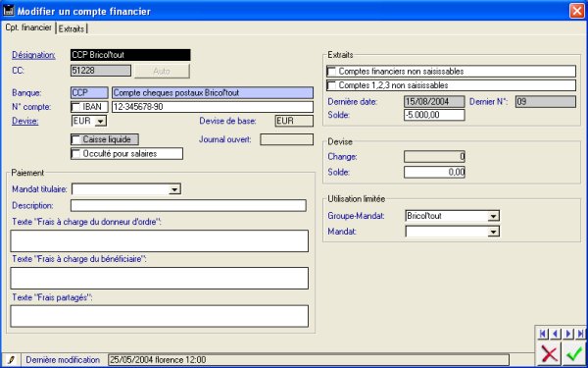Viewport: 588px width, 368px height.
Task: Expand the Mandat dropdown in Utilisation limitée
Action: [494, 232]
